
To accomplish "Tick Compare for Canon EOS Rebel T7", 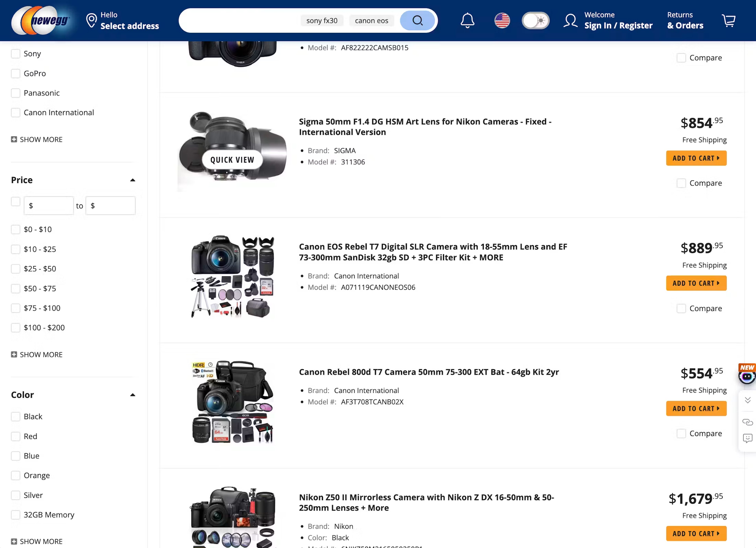I will pos(681,309).
